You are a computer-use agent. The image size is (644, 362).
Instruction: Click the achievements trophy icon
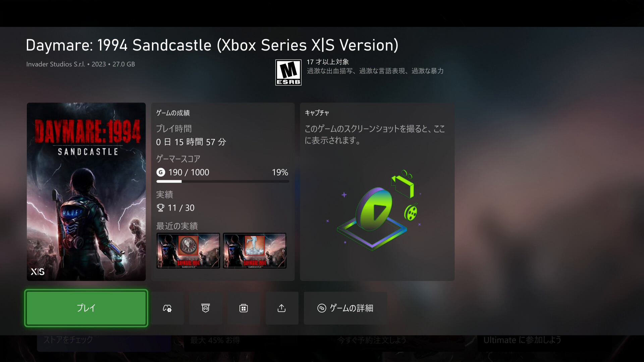pyautogui.click(x=161, y=208)
